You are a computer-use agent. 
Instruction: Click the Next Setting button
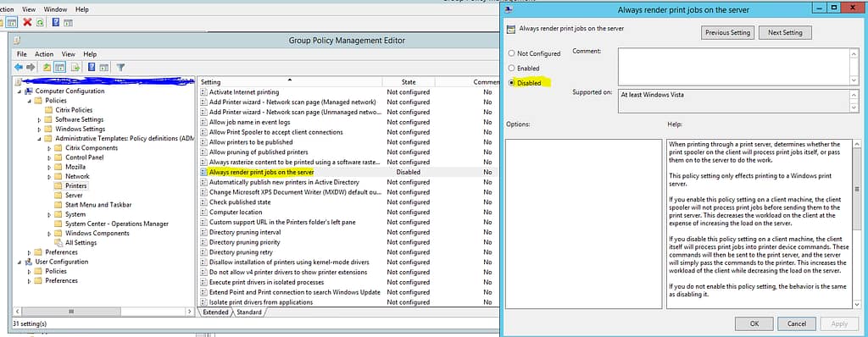[x=784, y=33]
